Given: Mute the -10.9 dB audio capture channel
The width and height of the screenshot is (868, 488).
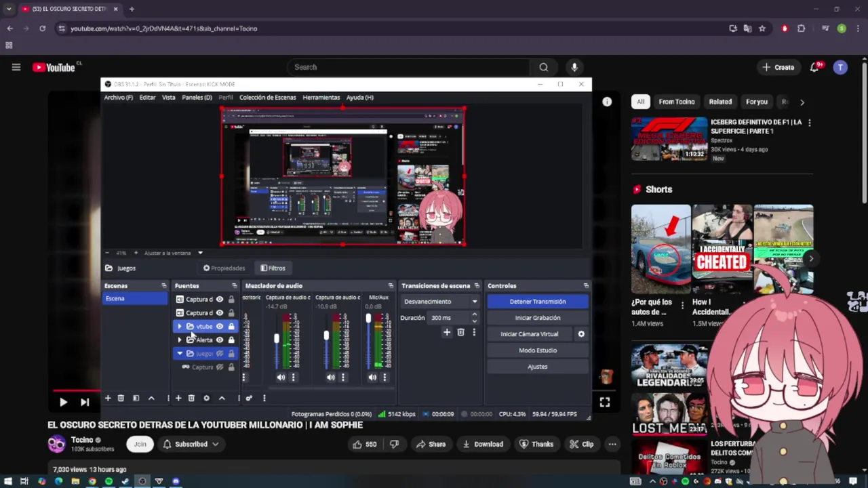Looking at the screenshot, I should 330,378.
